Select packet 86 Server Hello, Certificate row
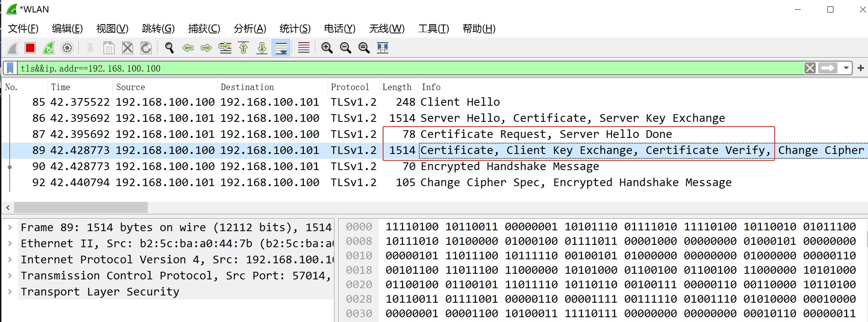Viewport: 868px width, 322px height. click(x=435, y=118)
